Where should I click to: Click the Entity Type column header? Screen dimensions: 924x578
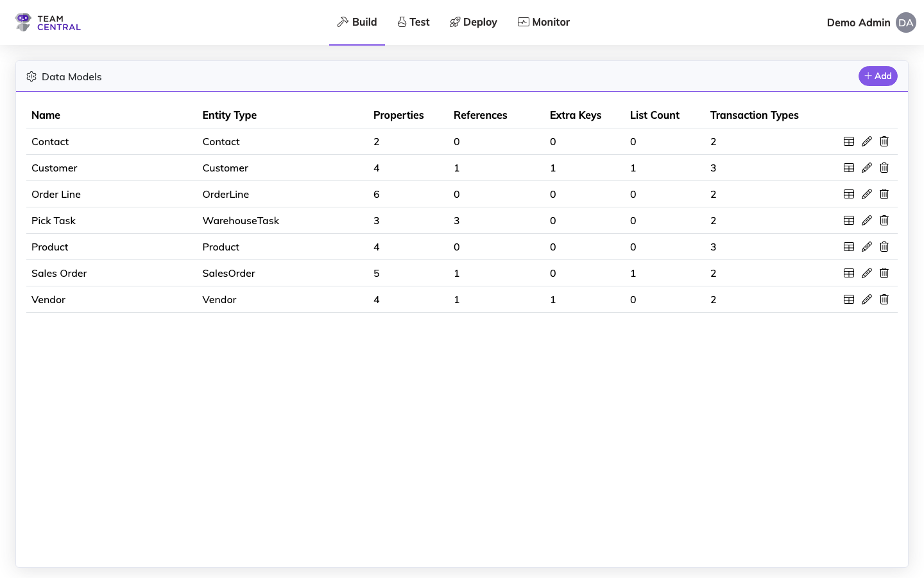[230, 115]
